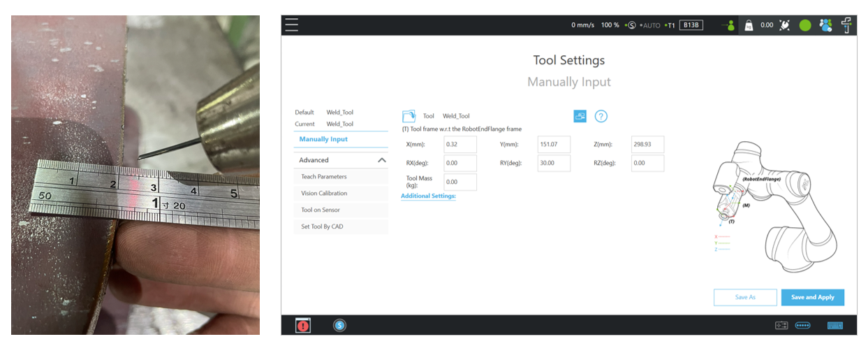
Task: Click the open tool folder icon
Action: 409,116
